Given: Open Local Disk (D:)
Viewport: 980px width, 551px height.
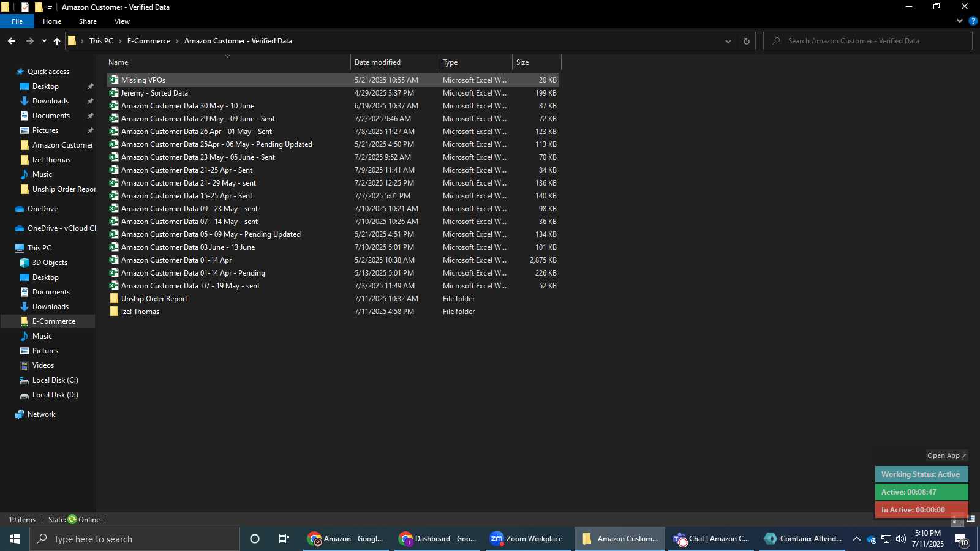Looking at the screenshot, I should coord(55,395).
